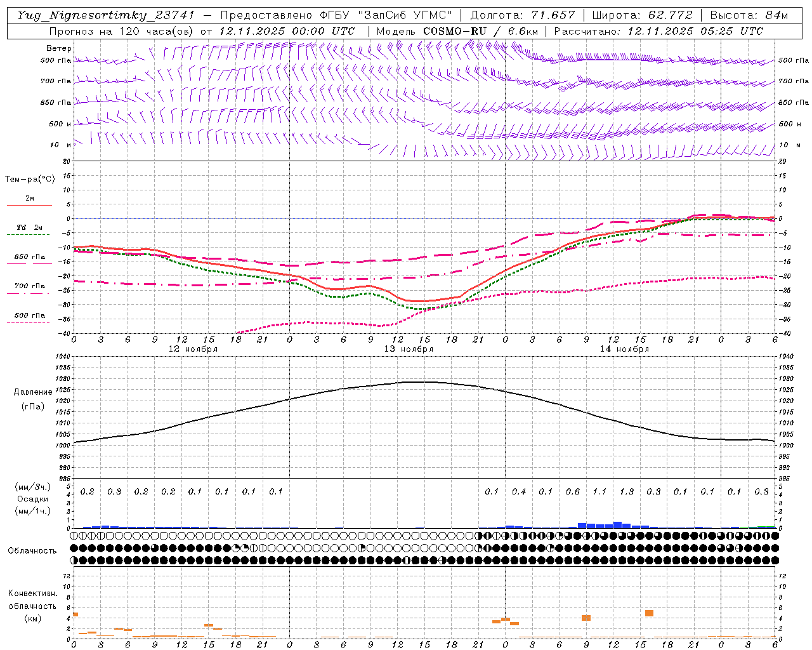The image size is (812, 650).
Task: Select the Облачность row label
Action: tap(32, 551)
